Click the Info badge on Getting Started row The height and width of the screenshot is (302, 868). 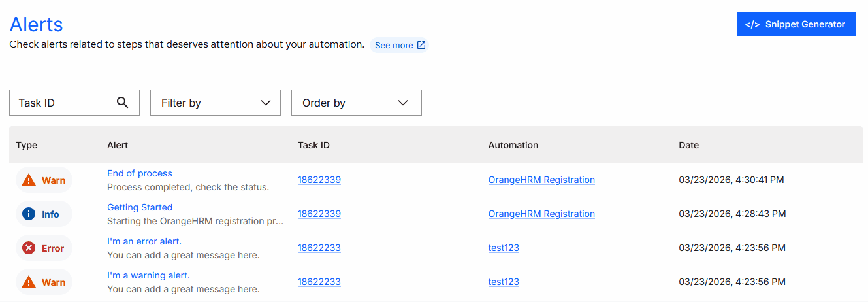(44, 214)
